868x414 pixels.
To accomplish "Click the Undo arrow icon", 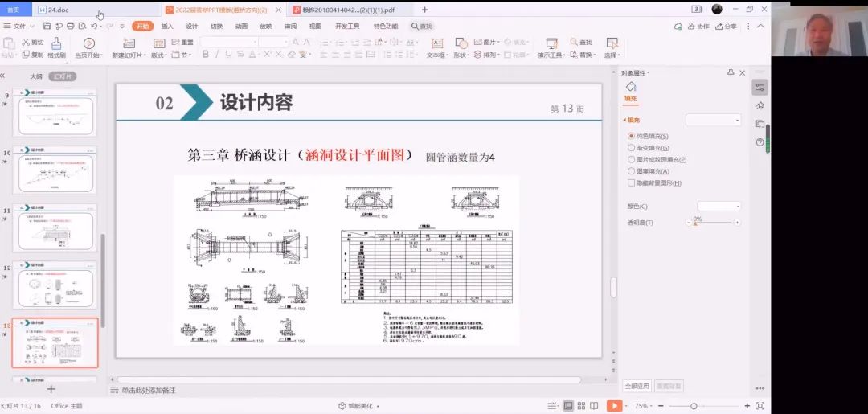I will point(94,26).
